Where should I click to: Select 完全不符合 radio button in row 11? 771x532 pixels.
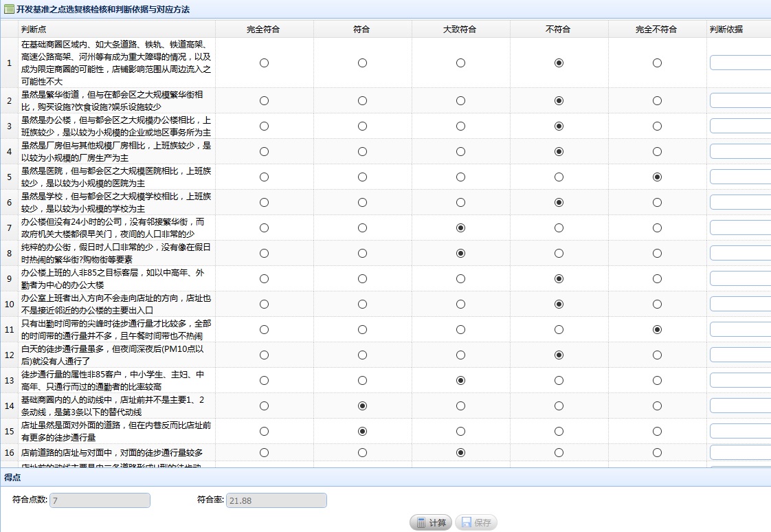pos(658,329)
